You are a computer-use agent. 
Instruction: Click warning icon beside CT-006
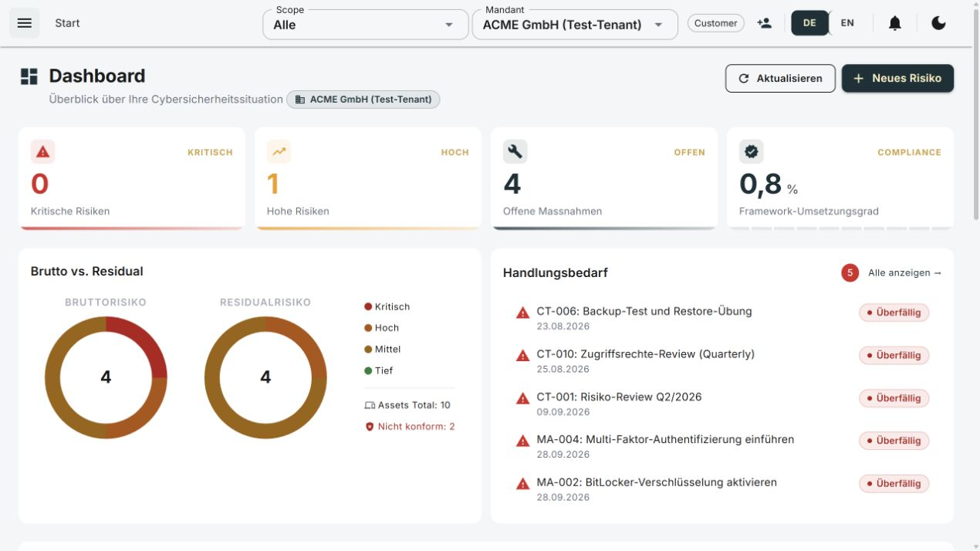(x=522, y=313)
